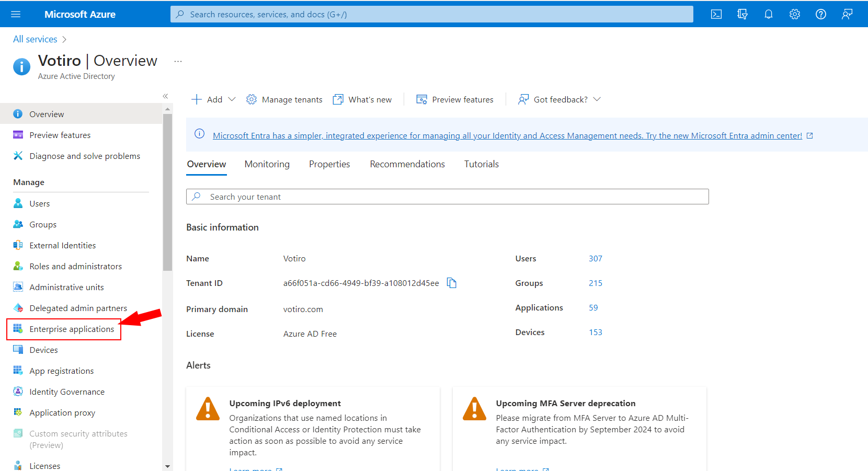
Task: Open the Groups count 215
Action: coord(596,283)
